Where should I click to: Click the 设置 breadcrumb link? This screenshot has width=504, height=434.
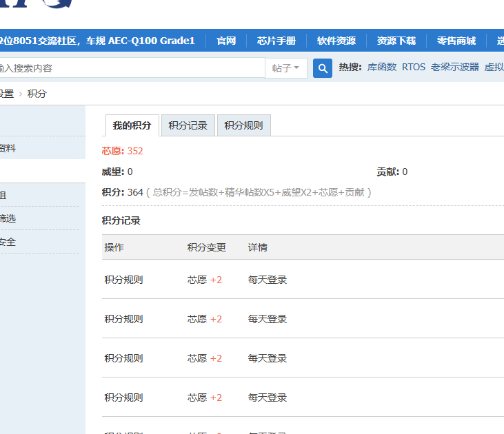tap(6, 94)
